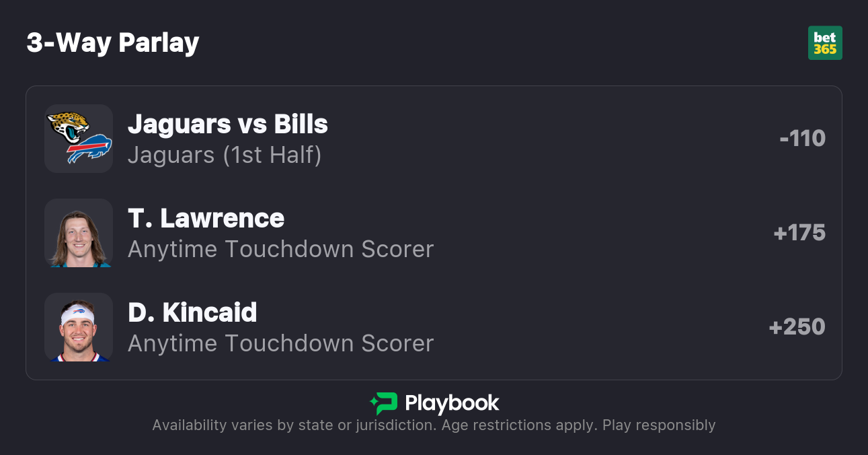Screen dimensions: 868x455
Task: Click the T. Lawrence player name
Action: (206, 218)
